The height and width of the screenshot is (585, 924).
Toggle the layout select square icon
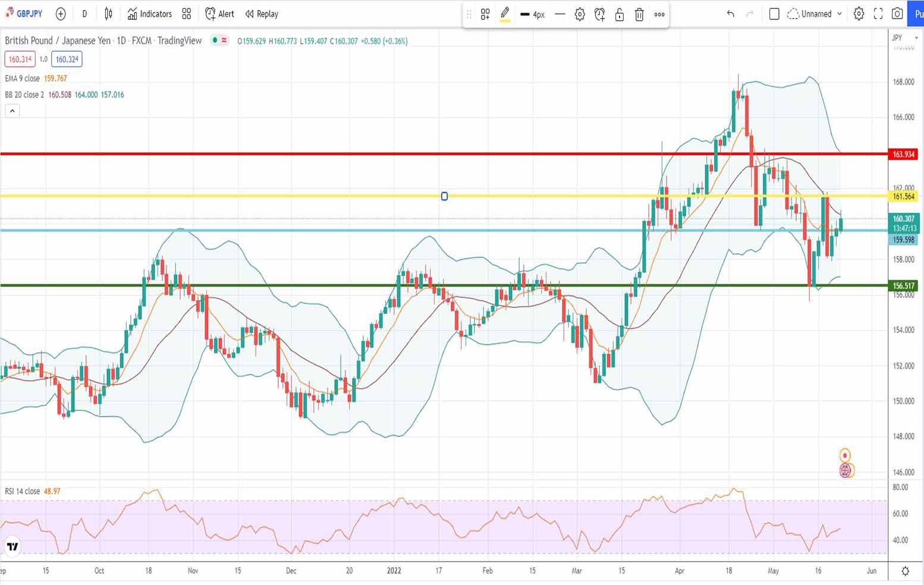774,14
